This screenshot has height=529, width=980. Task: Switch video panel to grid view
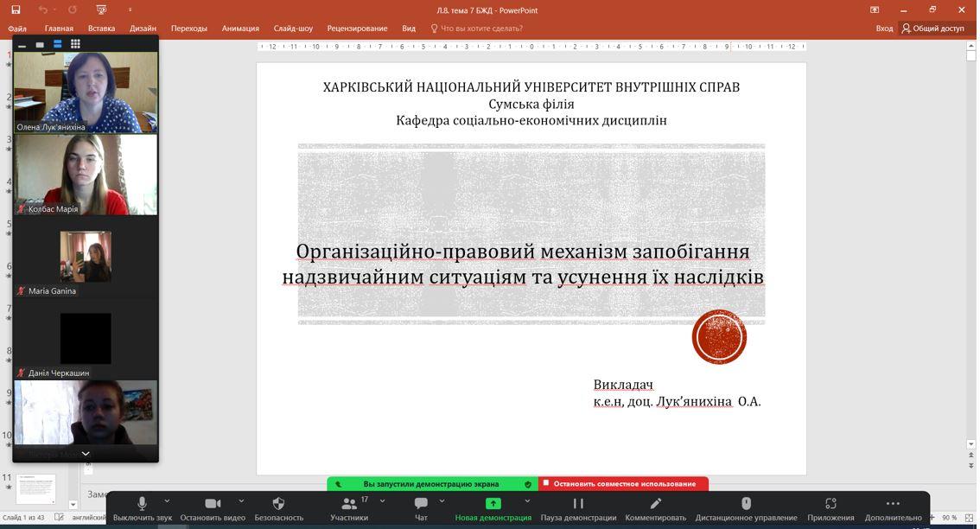point(75,44)
